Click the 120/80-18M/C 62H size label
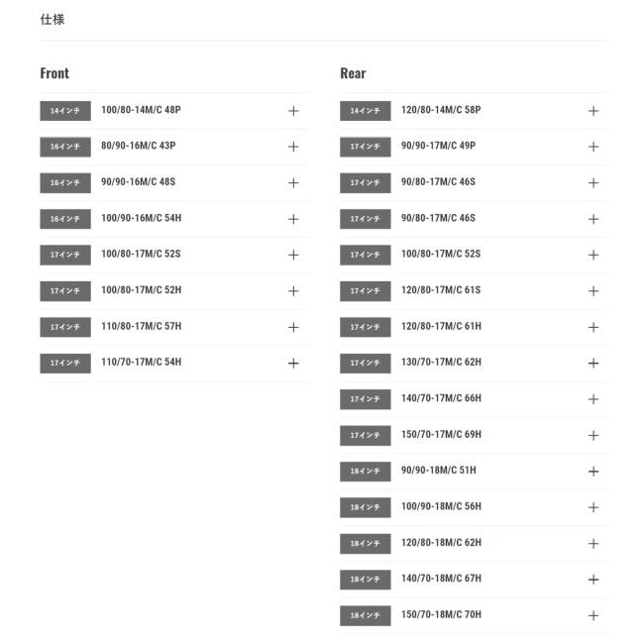 441,543
